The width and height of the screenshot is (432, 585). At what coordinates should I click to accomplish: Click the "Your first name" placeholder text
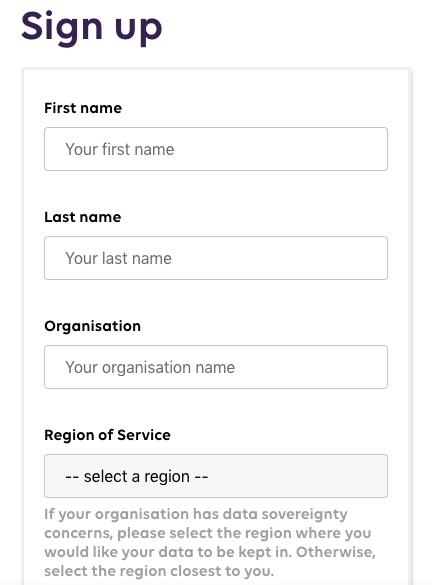119,149
